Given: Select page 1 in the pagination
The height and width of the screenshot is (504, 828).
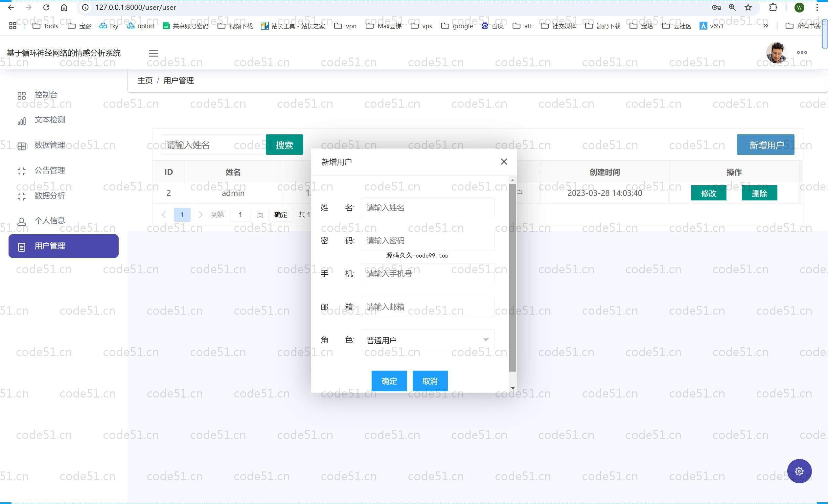Looking at the screenshot, I should 182,214.
